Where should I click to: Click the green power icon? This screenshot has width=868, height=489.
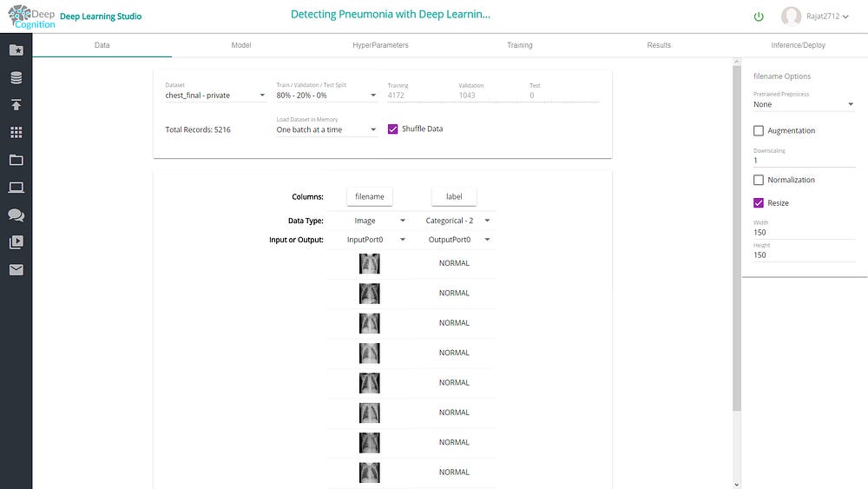click(x=759, y=17)
